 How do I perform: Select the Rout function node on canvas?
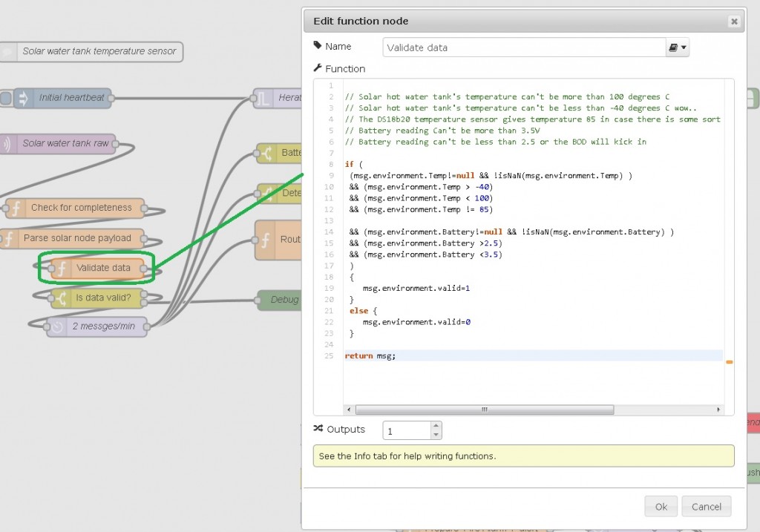click(x=279, y=240)
